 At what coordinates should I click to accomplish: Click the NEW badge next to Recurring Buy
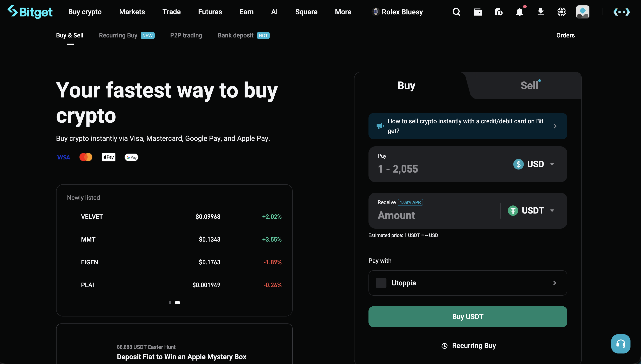coord(147,35)
